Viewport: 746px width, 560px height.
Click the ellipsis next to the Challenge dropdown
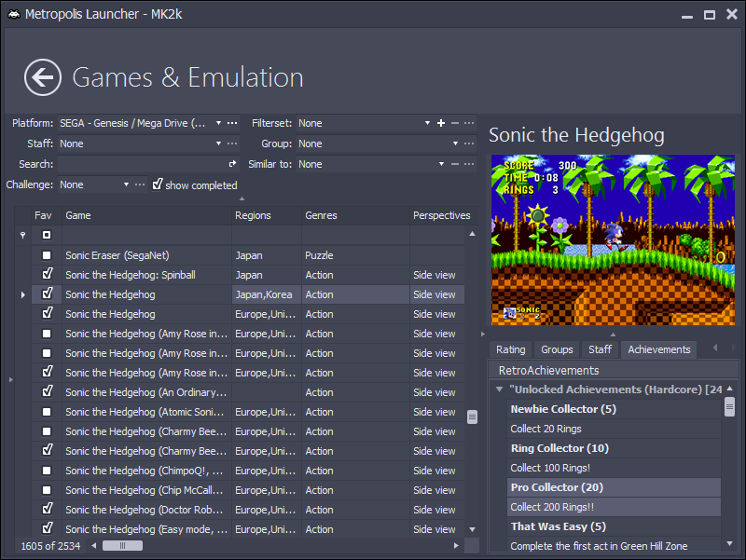[x=139, y=184]
